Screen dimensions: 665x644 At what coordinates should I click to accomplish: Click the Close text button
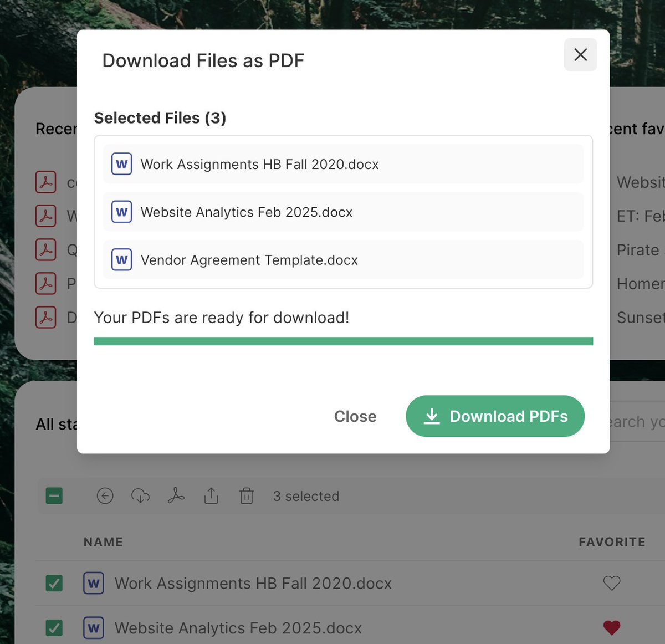point(355,416)
